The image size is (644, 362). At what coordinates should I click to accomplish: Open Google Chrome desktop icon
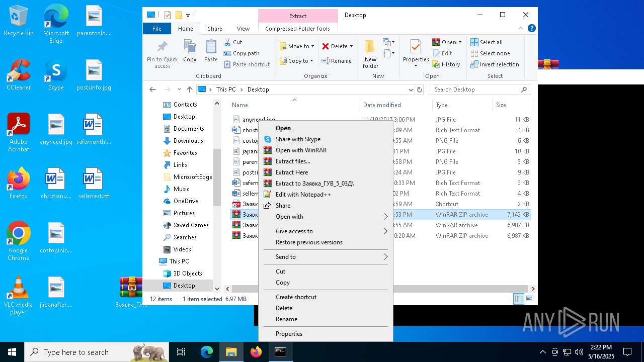(19, 241)
